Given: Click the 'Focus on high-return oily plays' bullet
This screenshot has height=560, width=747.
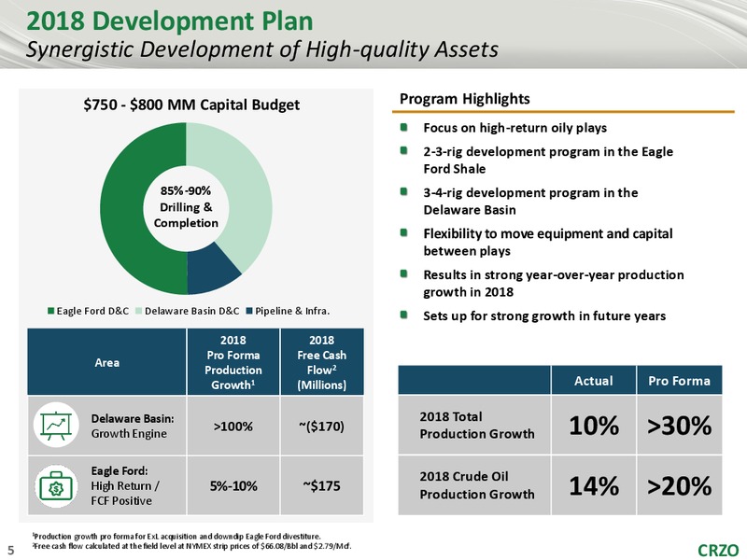Looking at the screenshot, I should click(x=515, y=128).
